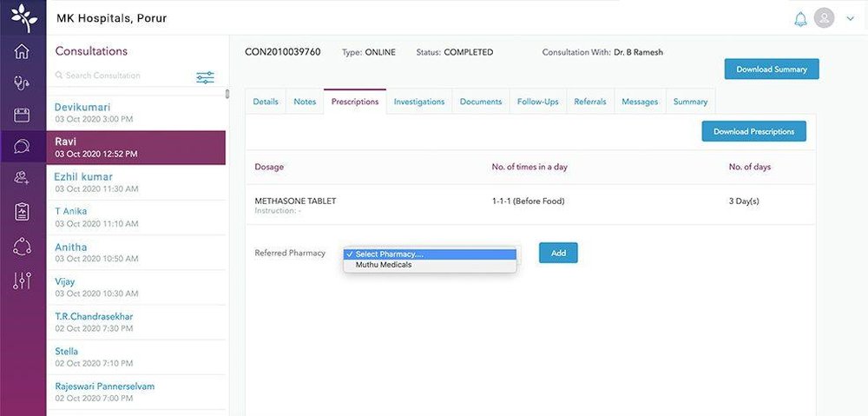The image size is (868, 416).
Task: Expand the profile menu chevron
Action: 851,18
